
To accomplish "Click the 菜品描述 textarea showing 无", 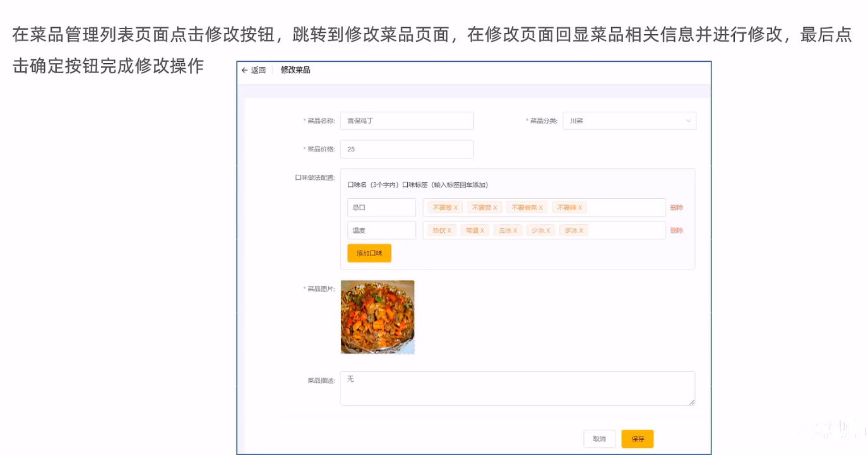I will (518, 388).
